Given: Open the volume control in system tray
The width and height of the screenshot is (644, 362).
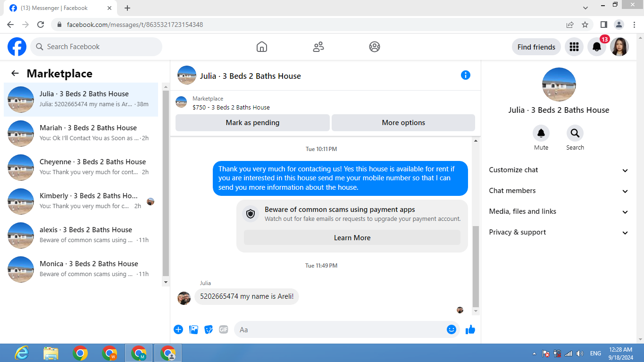Looking at the screenshot, I should point(580,354).
